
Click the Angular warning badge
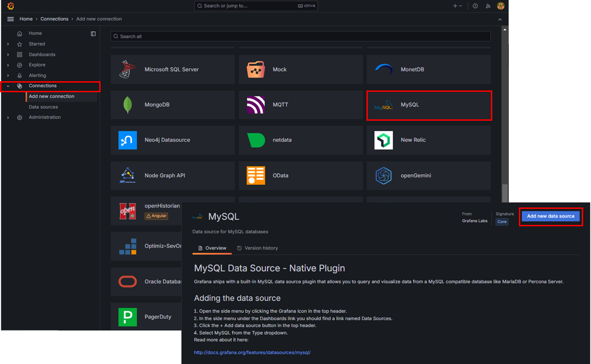pos(156,216)
